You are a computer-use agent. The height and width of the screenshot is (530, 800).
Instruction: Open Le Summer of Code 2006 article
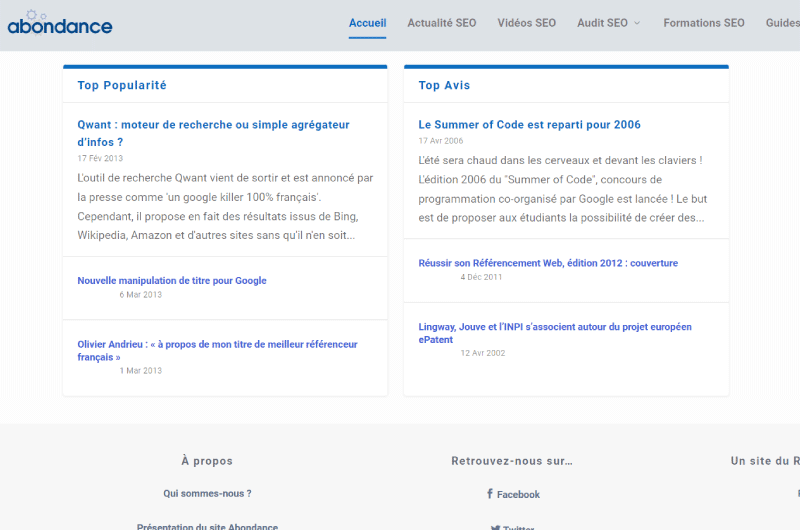click(x=529, y=124)
